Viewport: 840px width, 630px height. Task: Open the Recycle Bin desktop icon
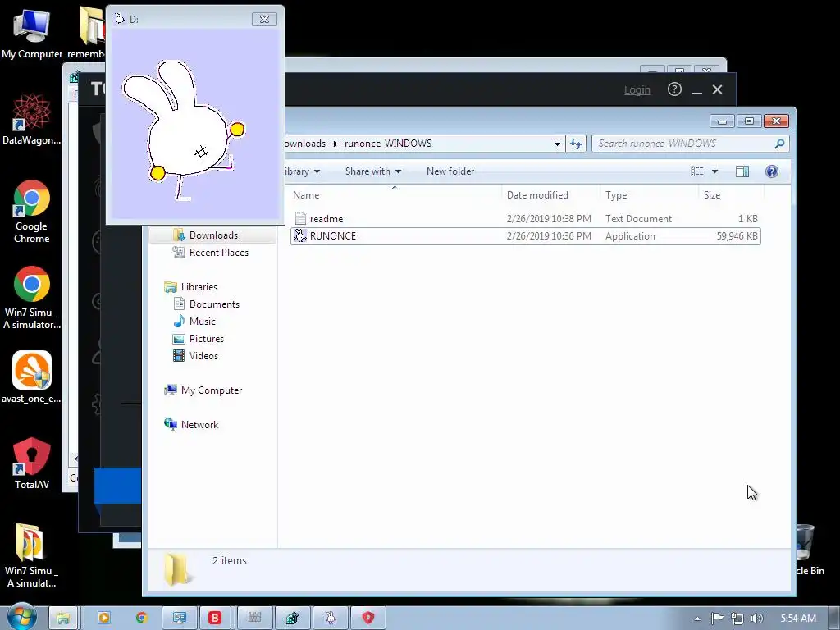point(808,549)
